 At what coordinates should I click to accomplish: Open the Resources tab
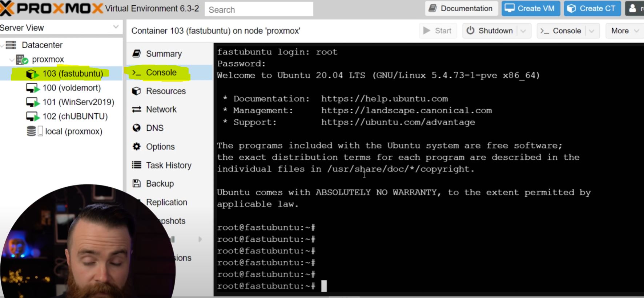click(x=169, y=91)
